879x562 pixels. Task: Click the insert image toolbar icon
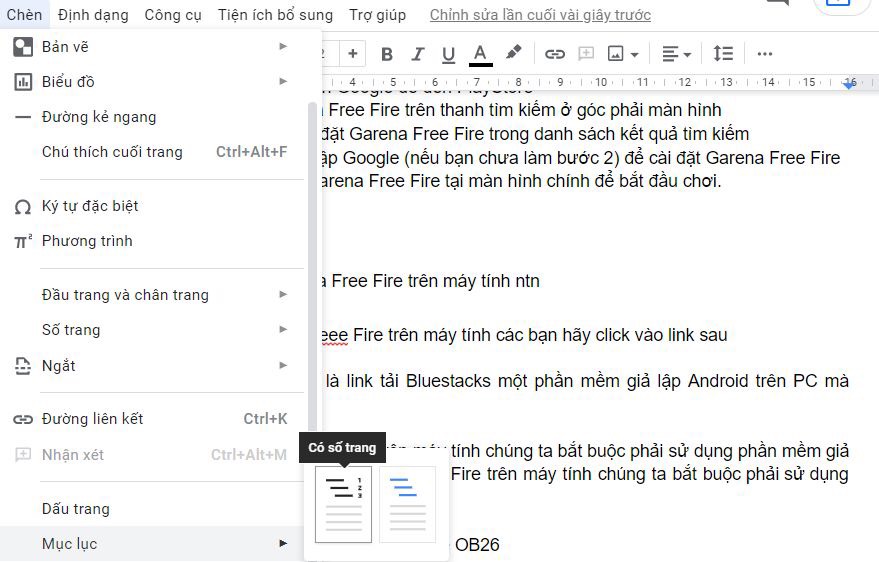pyautogui.click(x=616, y=54)
